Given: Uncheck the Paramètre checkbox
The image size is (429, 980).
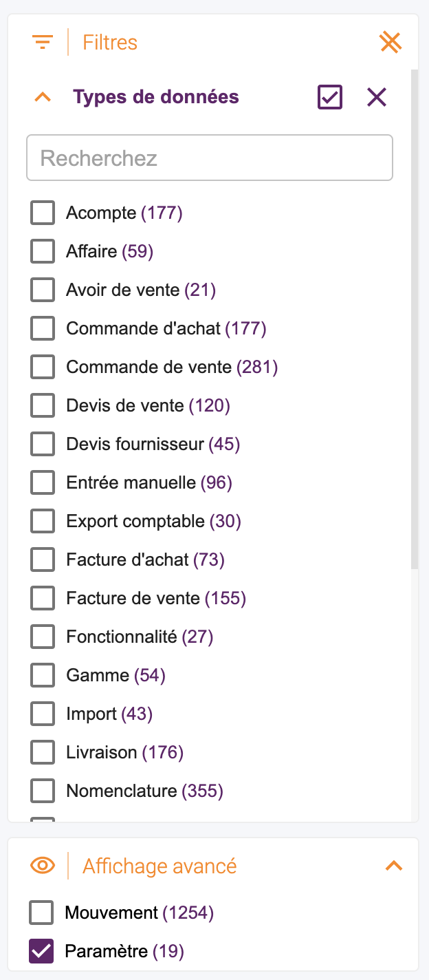Looking at the screenshot, I should point(41,951).
